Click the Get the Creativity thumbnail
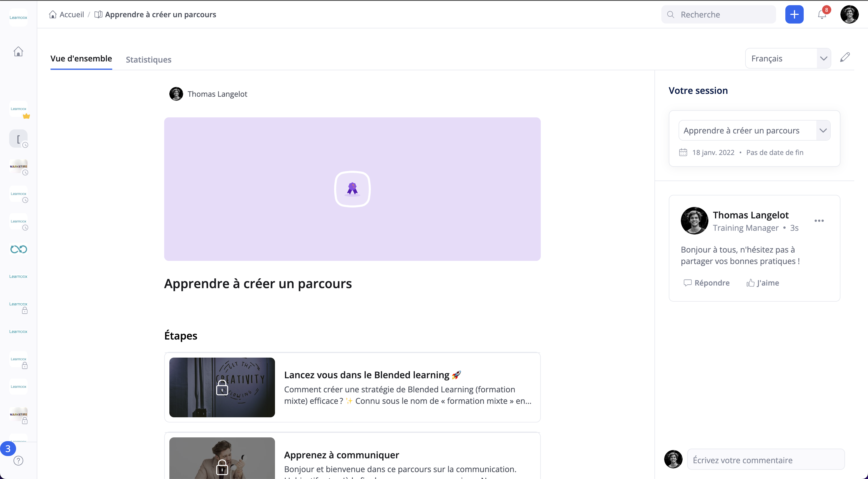Screen dimensions: 868x479 [x=222, y=387]
